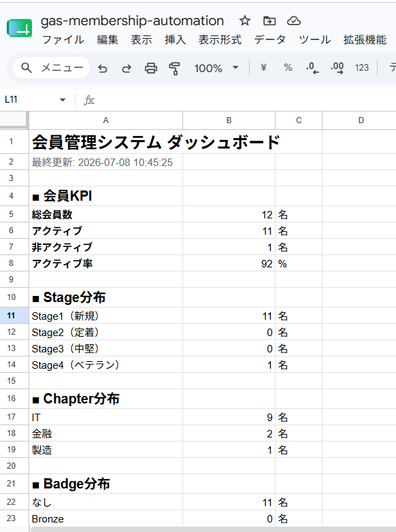Select the 総会員数 label cell
The height and width of the screenshot is (532, 396).
coord(106,214)
